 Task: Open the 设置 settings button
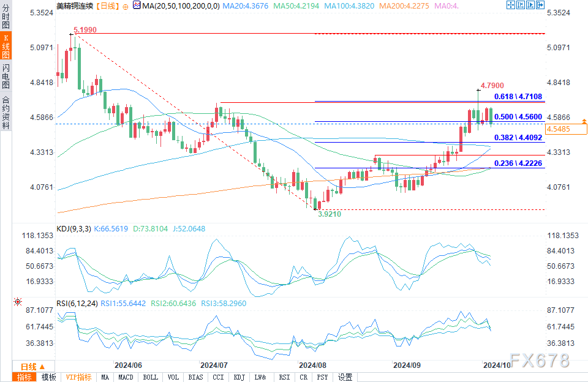pyautogui.click(x=345, y=377)
